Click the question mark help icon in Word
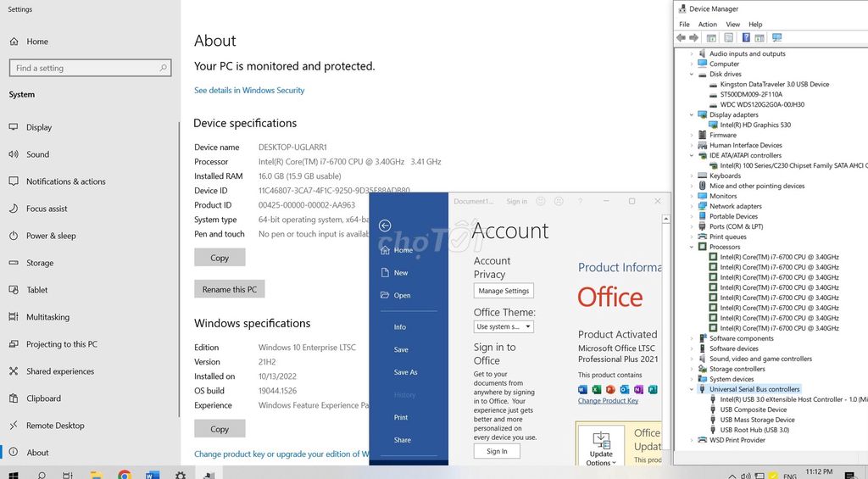This screenshot has width=868, height=479. [580, 202]
